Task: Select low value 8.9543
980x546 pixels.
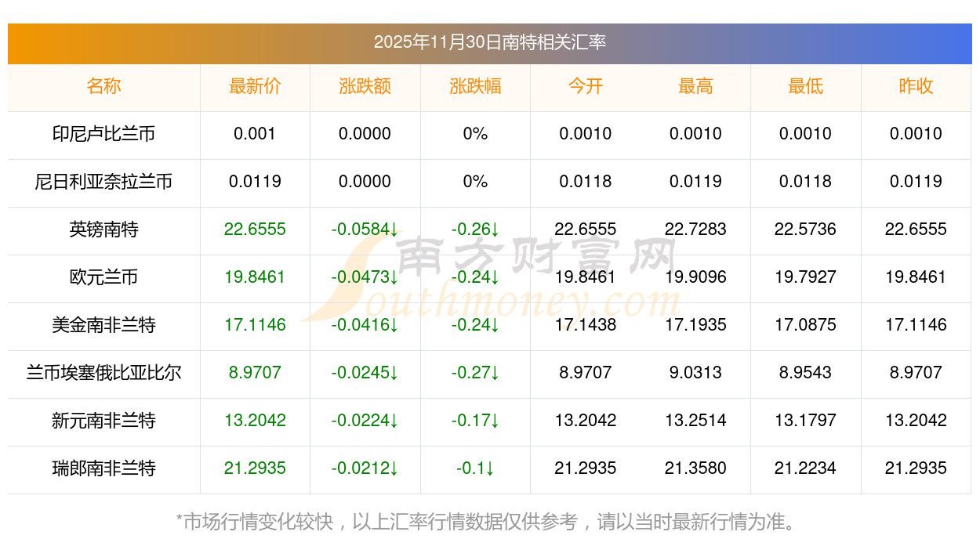Action: pos(806,373)
